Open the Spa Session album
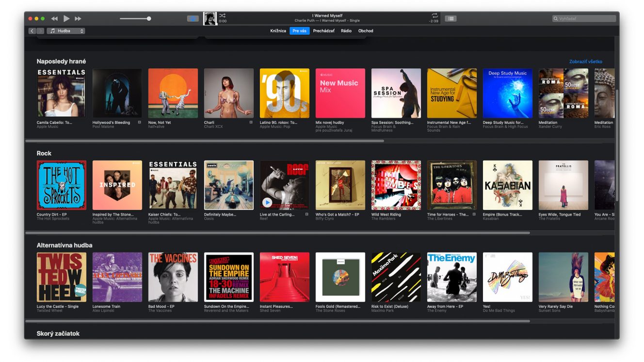 [x=396, y=93]
